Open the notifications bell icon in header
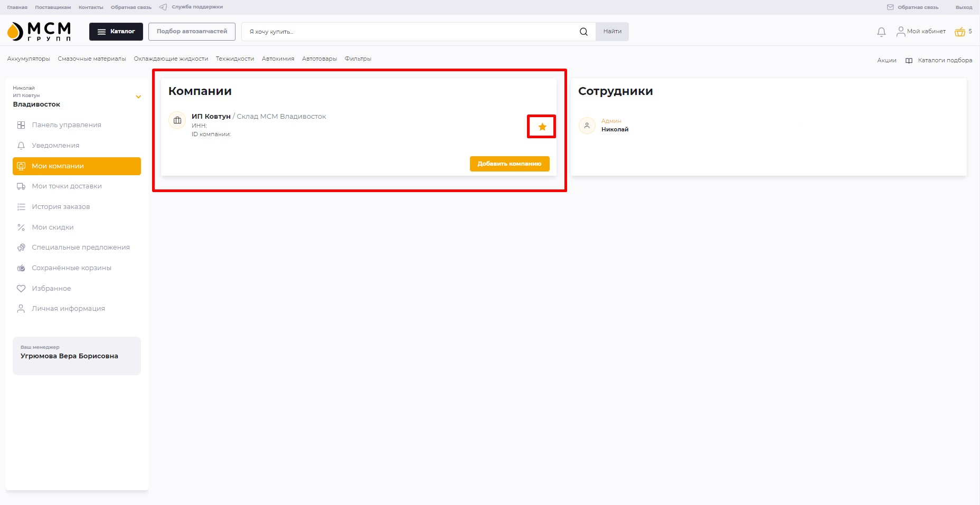 [x=881, y=32]
